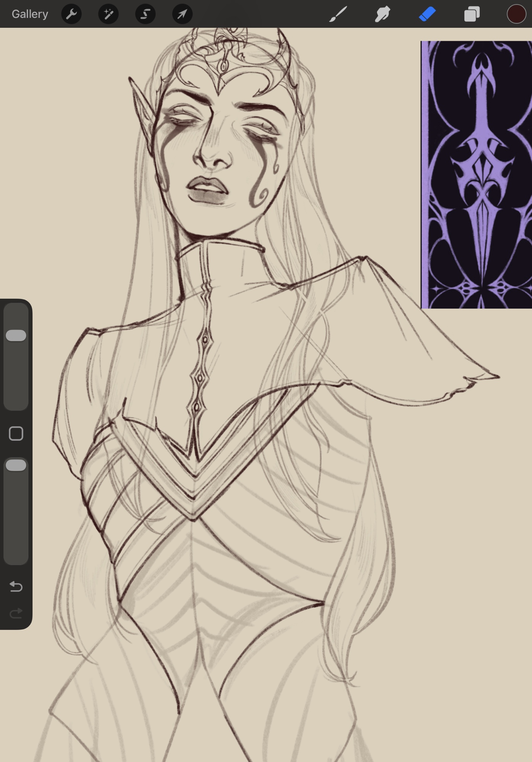
Task: Select the Smudge tool
Action: click(382, 14)
